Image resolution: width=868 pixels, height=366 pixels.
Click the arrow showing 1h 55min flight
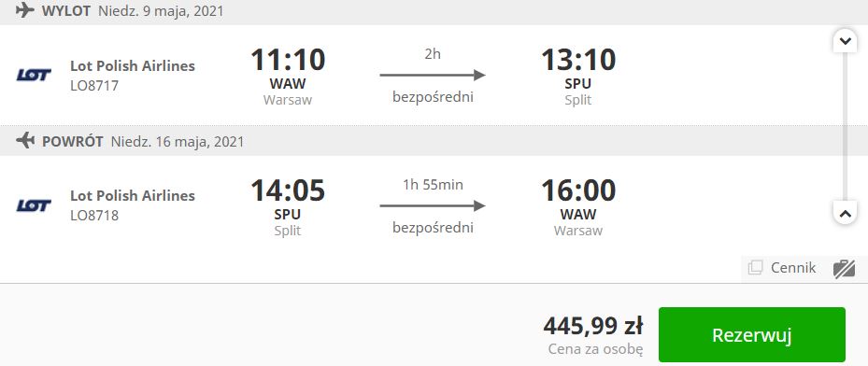click(x=433, y=206)
